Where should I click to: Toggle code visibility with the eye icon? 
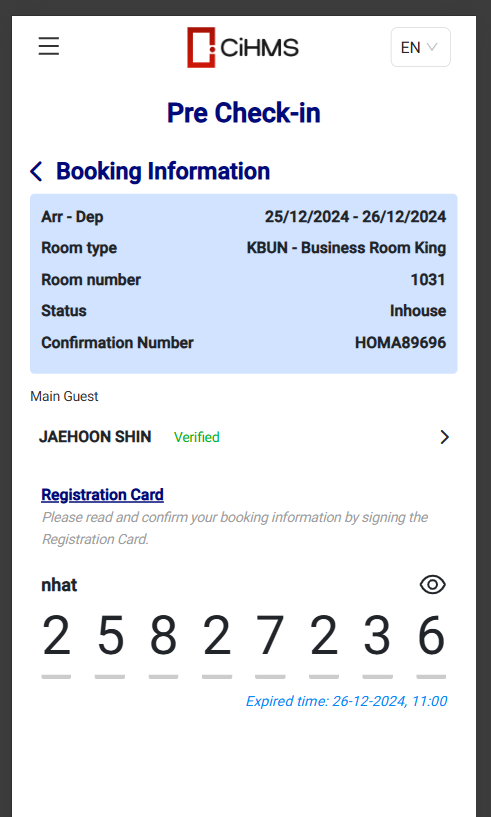click(433, 585)
